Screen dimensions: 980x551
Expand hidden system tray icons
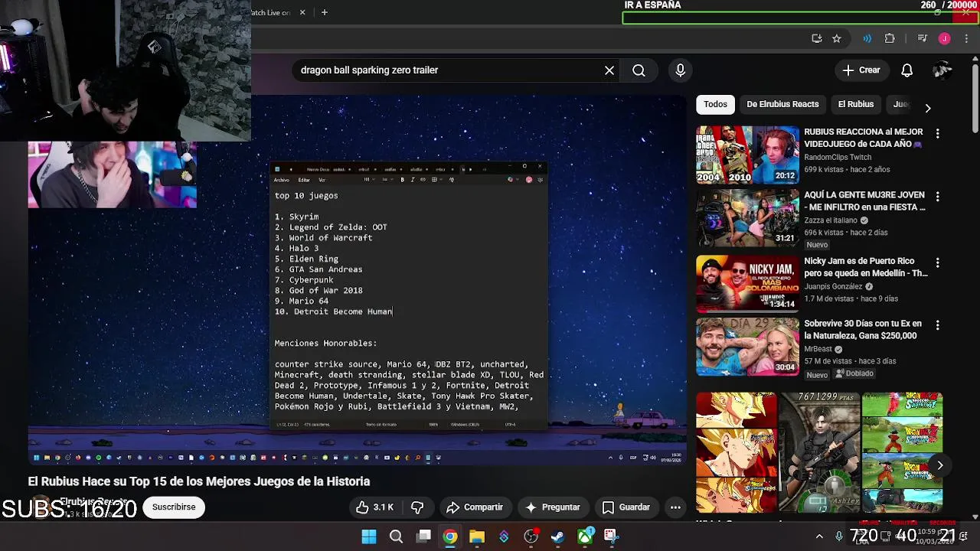819,536
